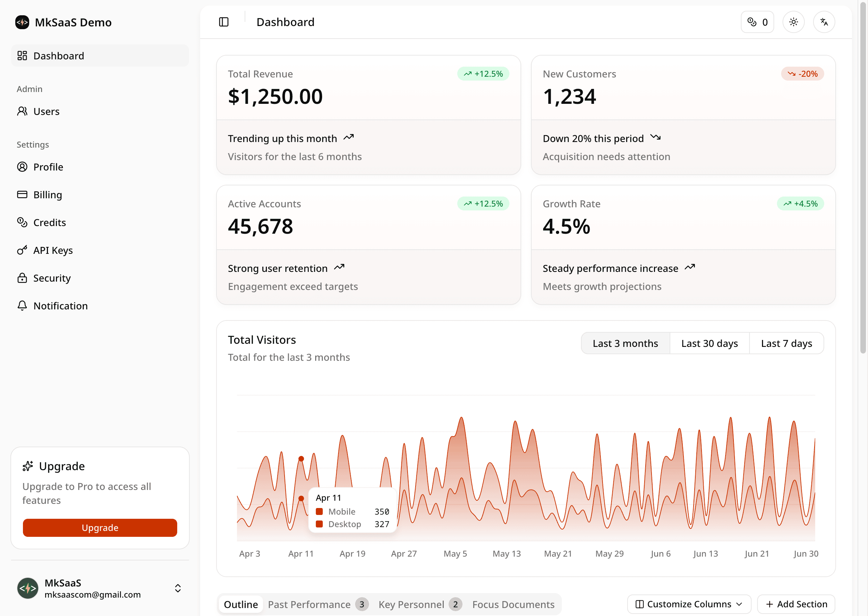Switch to the Key Personnel tab
868x616 pixels.
pos(411,604)
